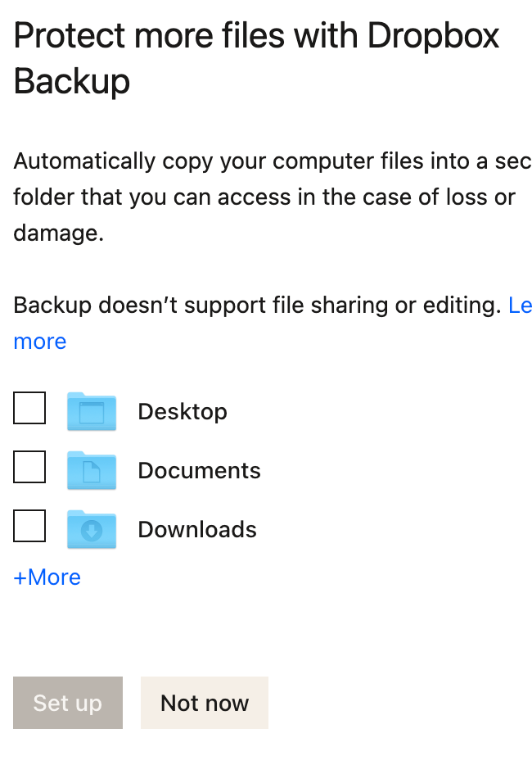Click the truncated 'Le' link at line end
This screenshot has width=532, height=765.
click(x=520, y=306)
